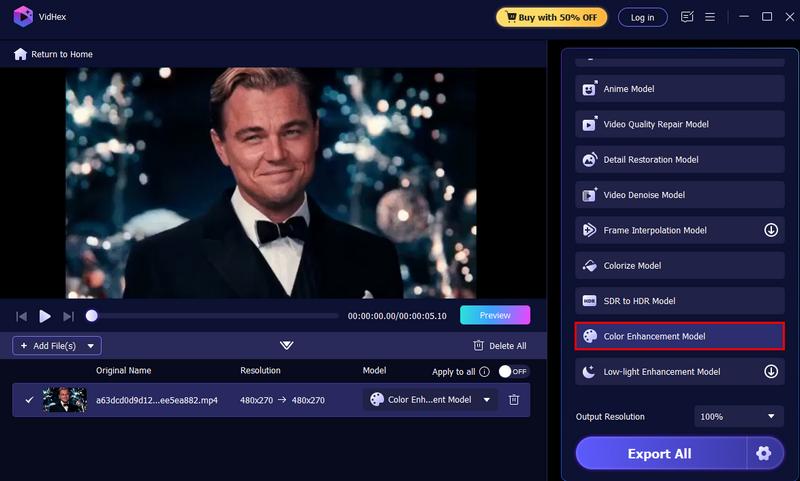Collapse the file list with the chevron
Viewport: 800px width, 481px height.
point(286,345)
